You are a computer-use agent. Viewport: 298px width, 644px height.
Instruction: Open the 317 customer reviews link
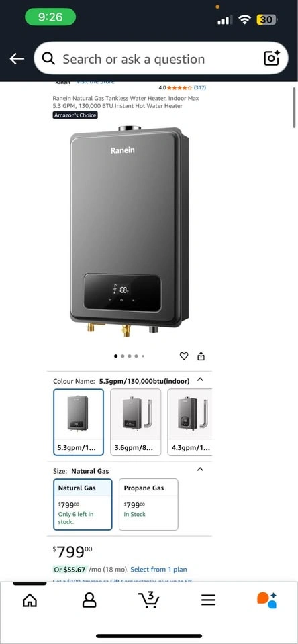point(200,87)
